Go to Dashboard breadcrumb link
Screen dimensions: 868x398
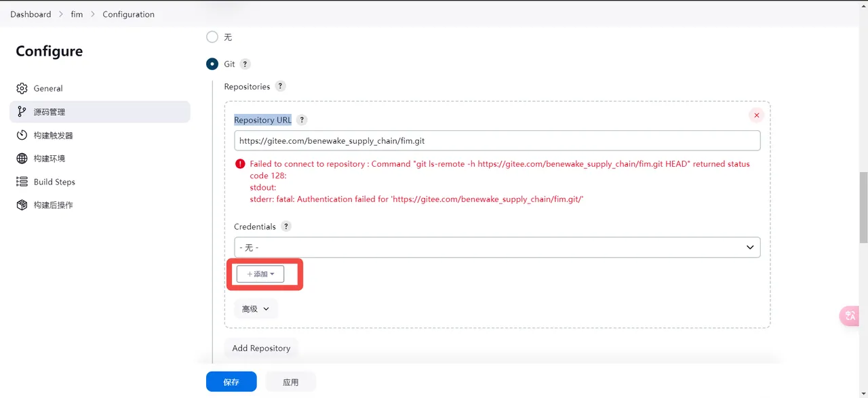tap(31, 14)
